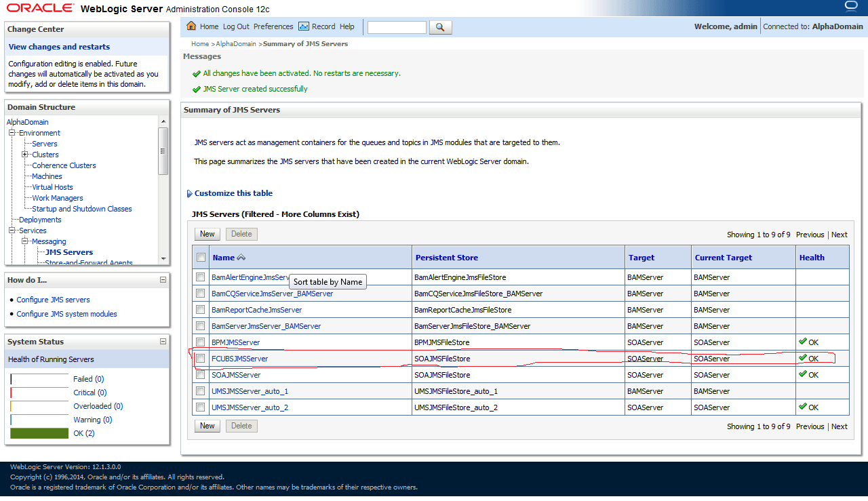Select the BamReportCacheJmsServer checkbox

coord(200,310)
